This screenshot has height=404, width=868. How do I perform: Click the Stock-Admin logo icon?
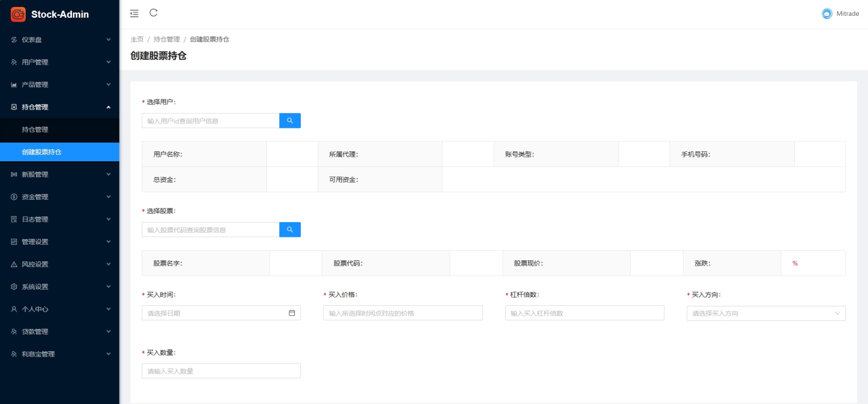(x=18, y=14)
